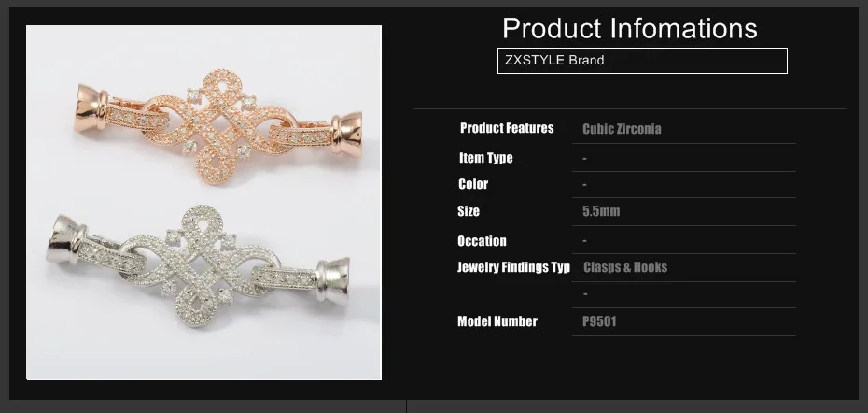Select the Size label

pos(469,211)
